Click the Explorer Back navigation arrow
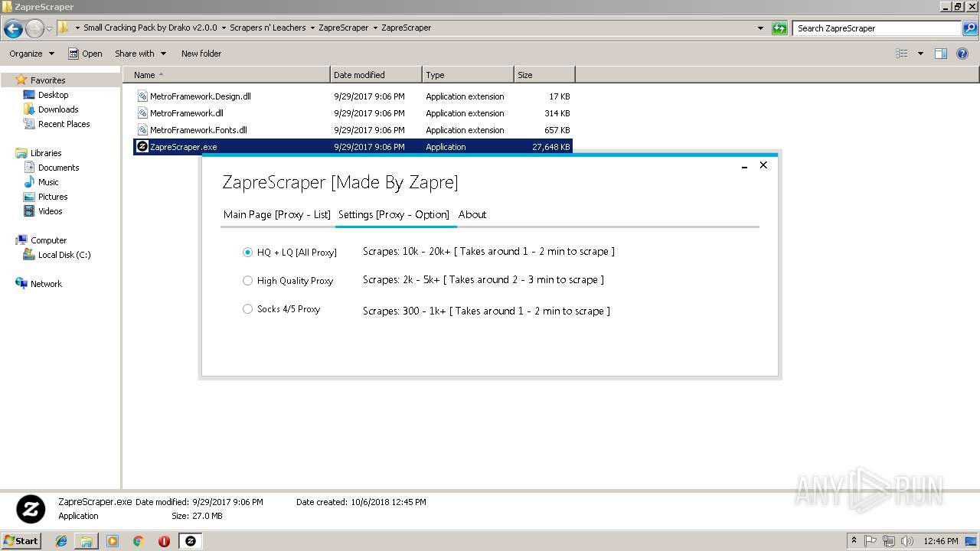 [13, 29]
